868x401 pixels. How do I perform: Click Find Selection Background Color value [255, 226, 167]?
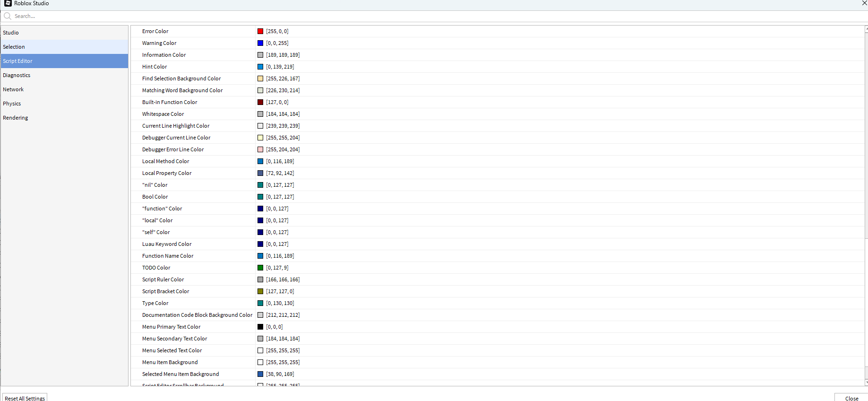(x=283, y=78)
